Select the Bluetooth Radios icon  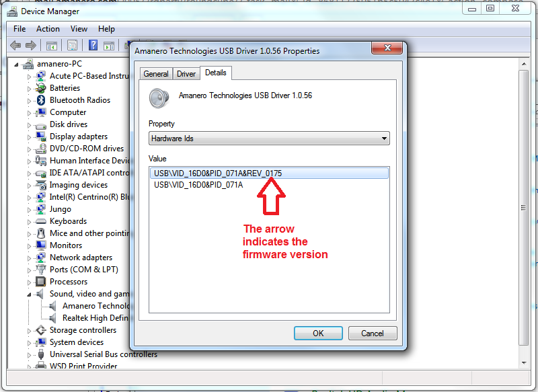[x=41, y=100]
